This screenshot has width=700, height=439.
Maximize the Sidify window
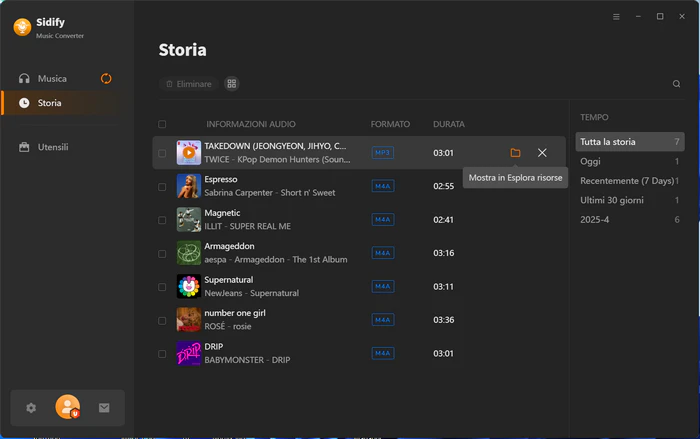click(x=660, y=17)
